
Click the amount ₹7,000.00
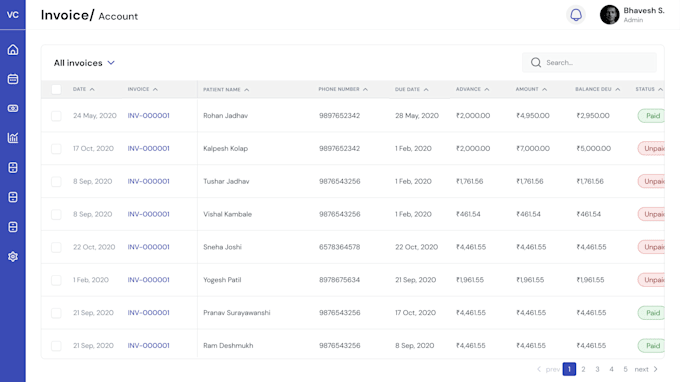(533, 149)
